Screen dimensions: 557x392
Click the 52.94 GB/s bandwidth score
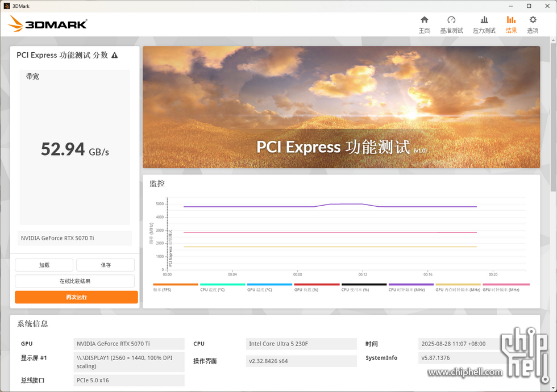(x=75, y=149)
